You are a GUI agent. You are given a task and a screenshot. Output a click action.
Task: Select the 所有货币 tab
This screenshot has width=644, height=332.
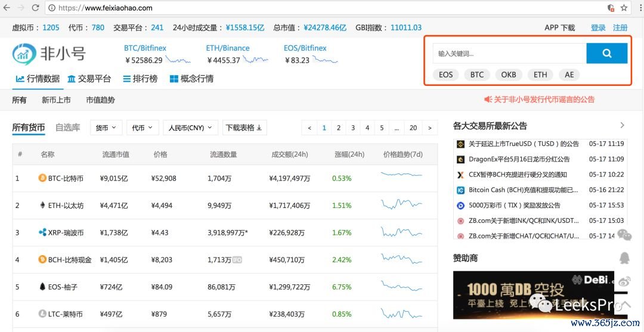29,127
